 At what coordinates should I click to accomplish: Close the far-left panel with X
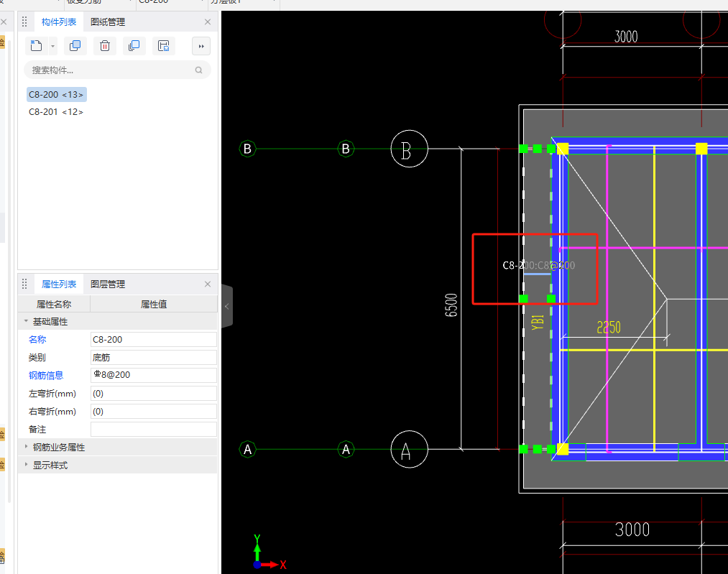point(4,22)
